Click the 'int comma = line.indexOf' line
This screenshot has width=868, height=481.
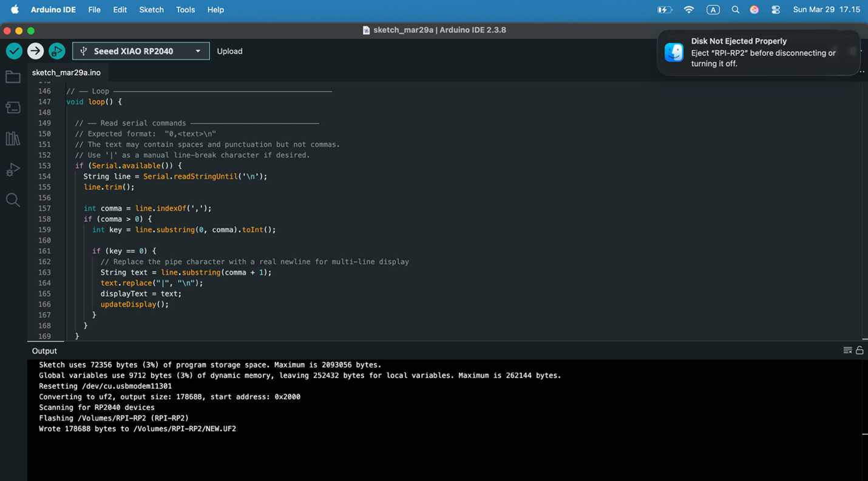click(147, 208)
